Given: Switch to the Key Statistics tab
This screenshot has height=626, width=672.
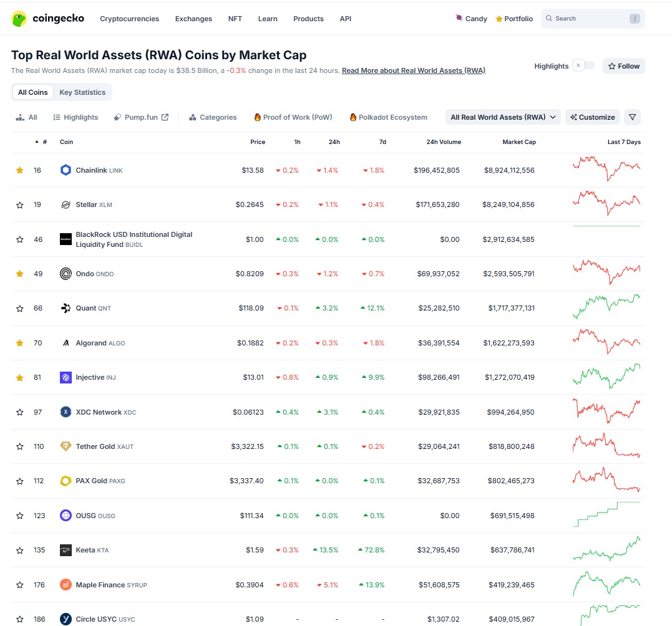Looking at the screenshot, I should click(82, 92).
